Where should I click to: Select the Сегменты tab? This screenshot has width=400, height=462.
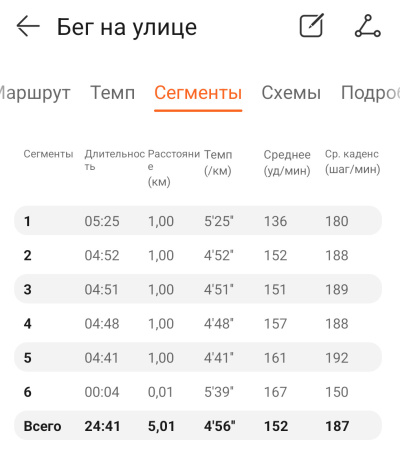198,93
